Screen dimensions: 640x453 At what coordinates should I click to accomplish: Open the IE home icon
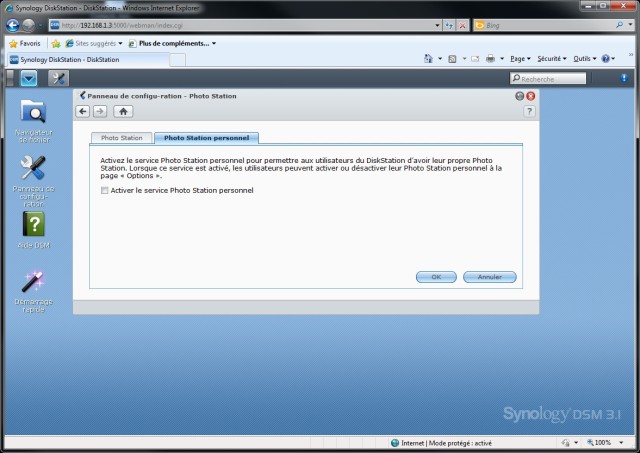click(428, 59)
